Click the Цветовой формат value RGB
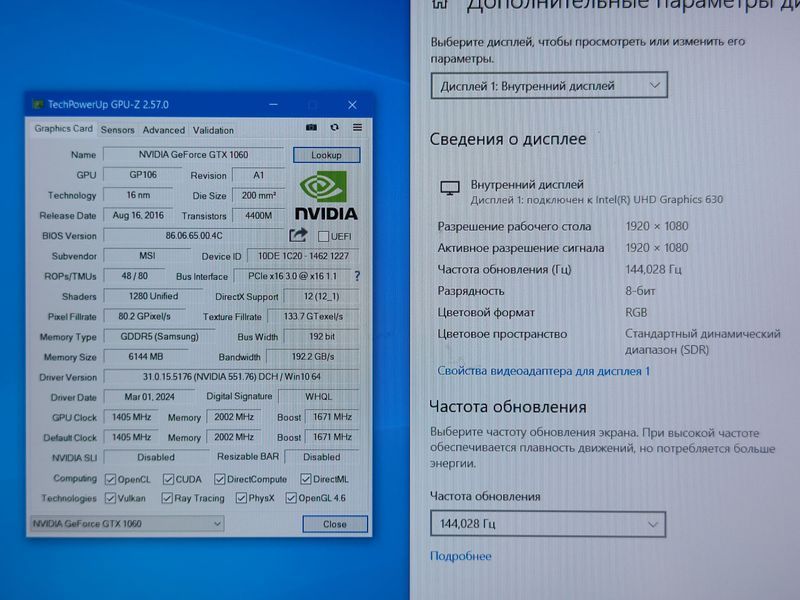The width and height of the screenshot is (800, 600). tap(636, 312)
